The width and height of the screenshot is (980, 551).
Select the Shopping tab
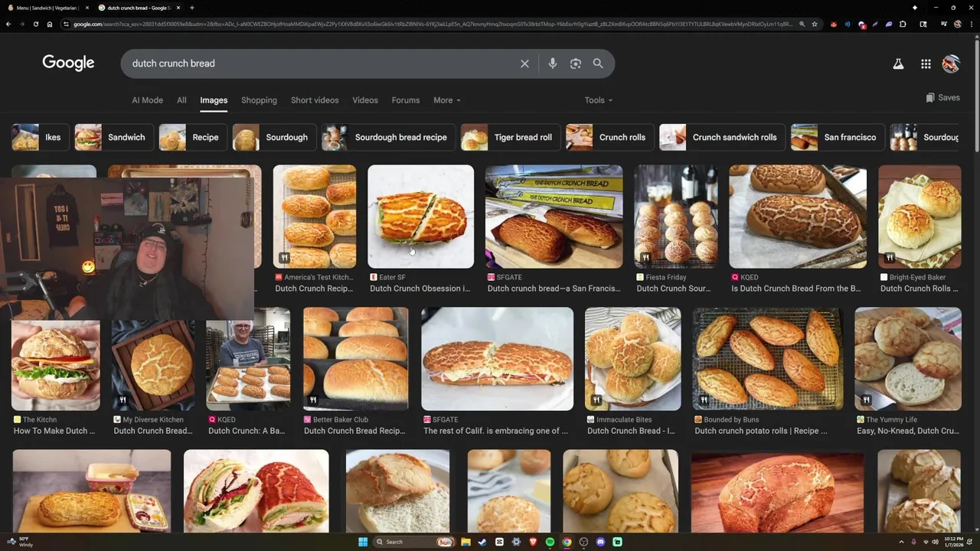(259, 100)
